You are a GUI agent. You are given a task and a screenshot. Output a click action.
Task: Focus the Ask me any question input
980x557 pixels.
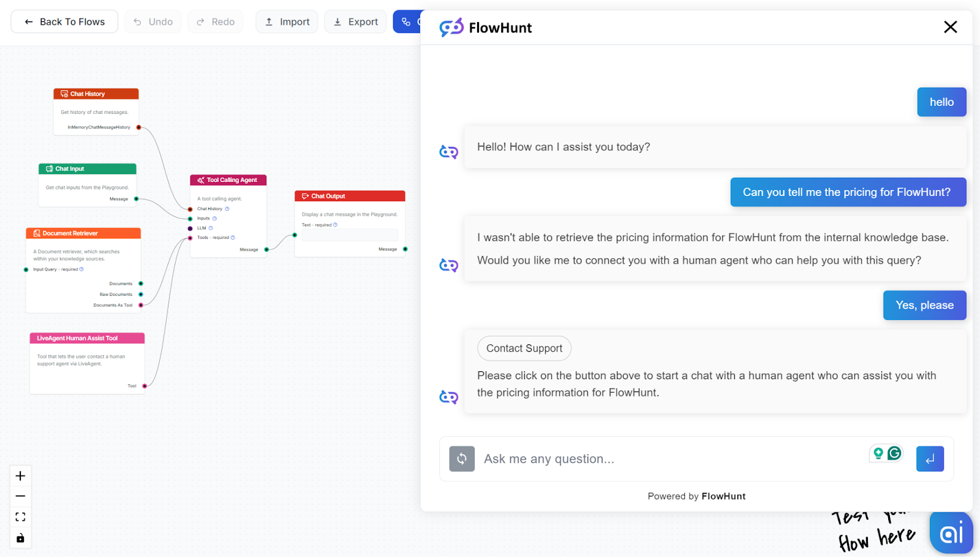click(x=671, y=459)
